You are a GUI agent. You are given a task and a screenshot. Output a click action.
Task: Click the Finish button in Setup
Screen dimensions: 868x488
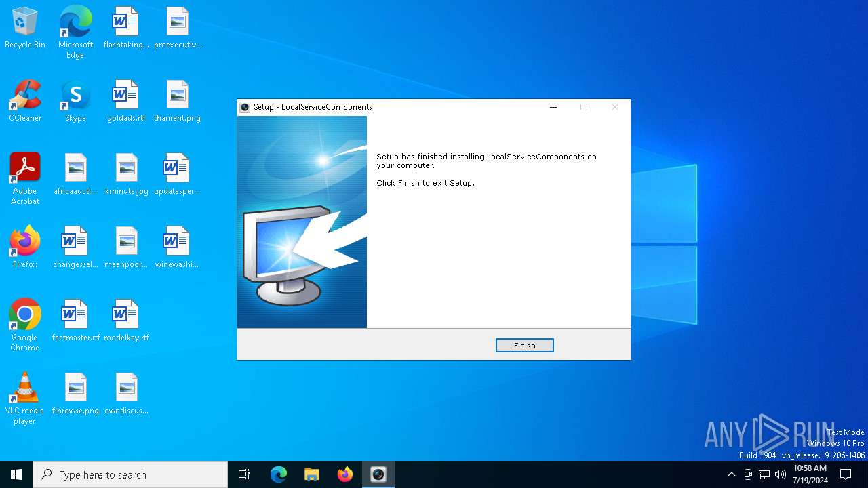[524, 346]
